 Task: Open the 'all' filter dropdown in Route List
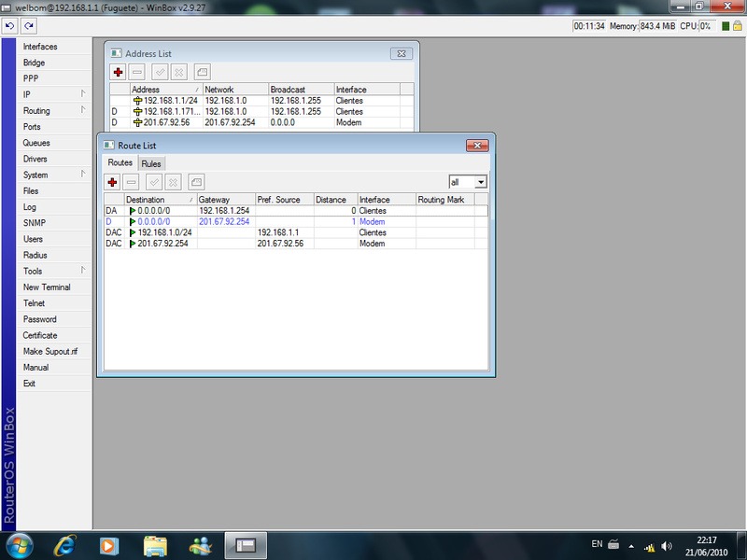(x=481, y=182)
